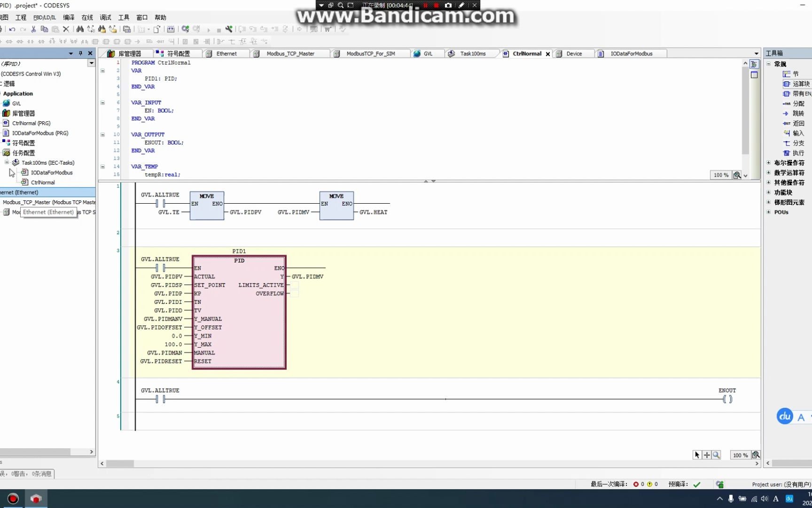
Task: Click the wrench Build icon in the toolbar
Action: [x=229, y=29]
